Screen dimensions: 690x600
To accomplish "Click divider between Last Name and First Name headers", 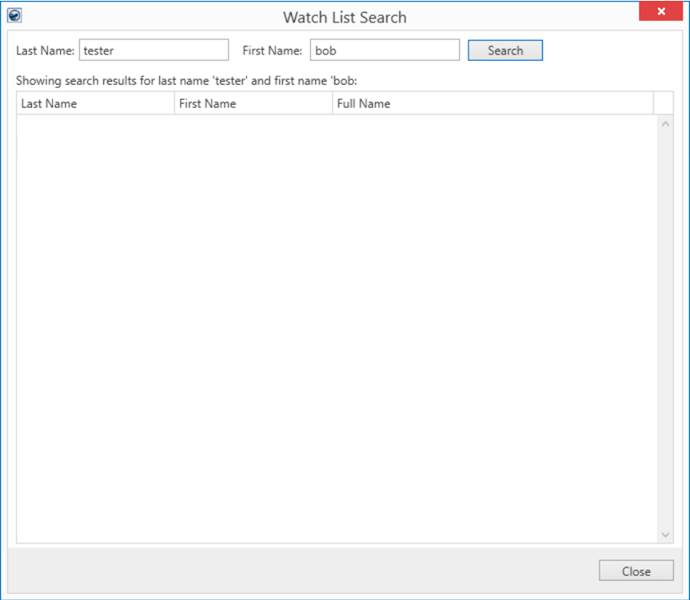I will tap(174, 103).
